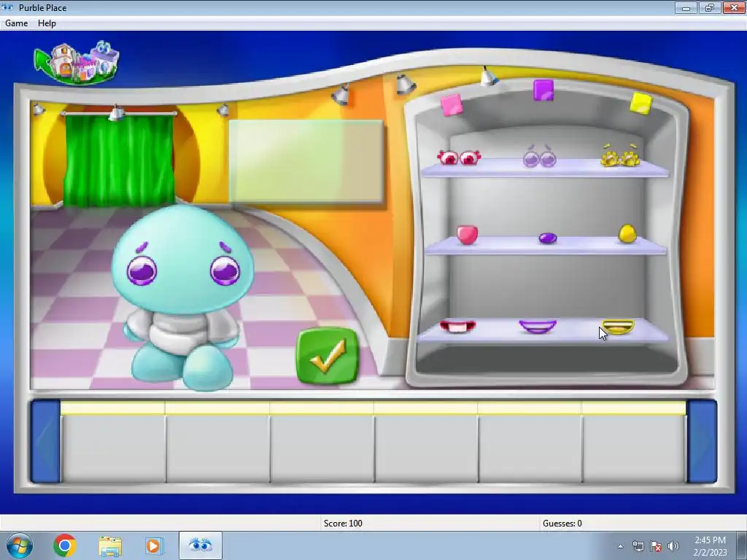Minimize the Purble Place window
Viewport: 747px width, 560px height.
pos(686,7)
